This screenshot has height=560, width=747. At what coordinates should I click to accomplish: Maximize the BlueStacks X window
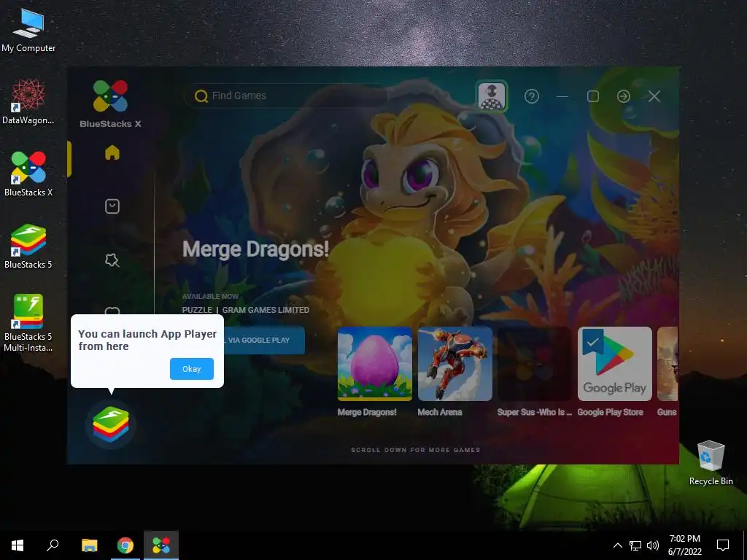[x=593, y=96]
